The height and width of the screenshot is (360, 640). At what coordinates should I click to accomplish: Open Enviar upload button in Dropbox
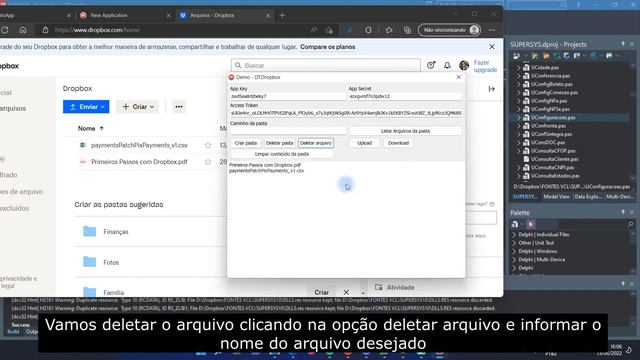(x=86, y=107)
